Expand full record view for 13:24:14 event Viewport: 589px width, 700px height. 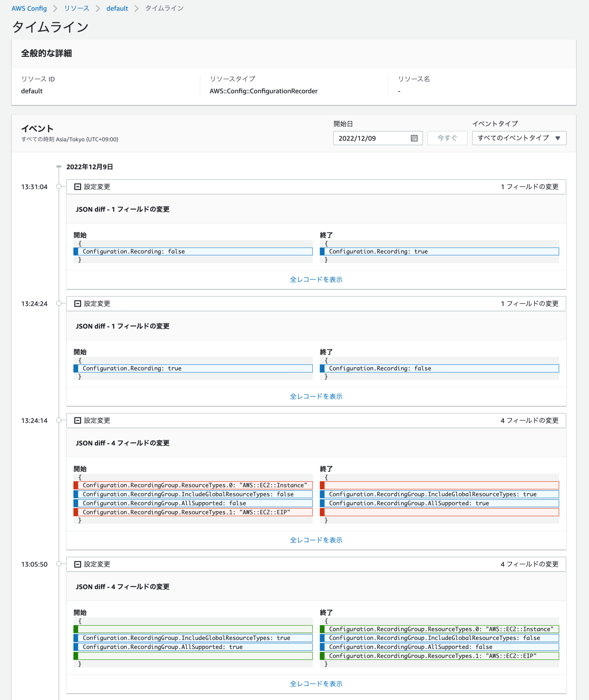click(316, 540)
